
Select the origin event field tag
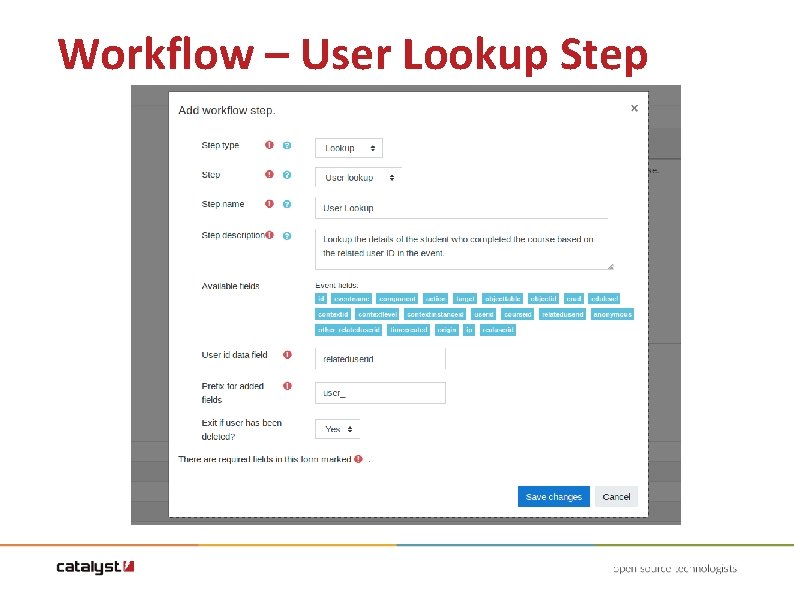[447, 330]
